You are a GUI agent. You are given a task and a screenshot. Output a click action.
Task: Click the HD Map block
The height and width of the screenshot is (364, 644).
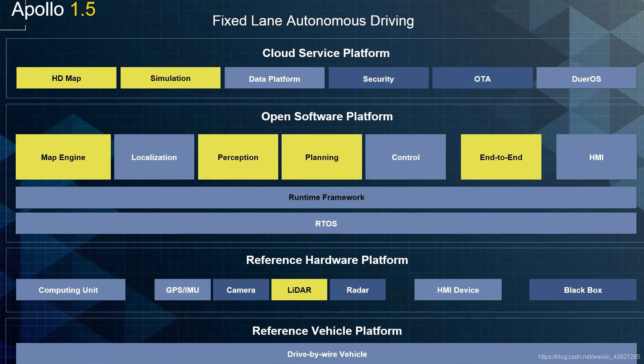coord(66,78)
